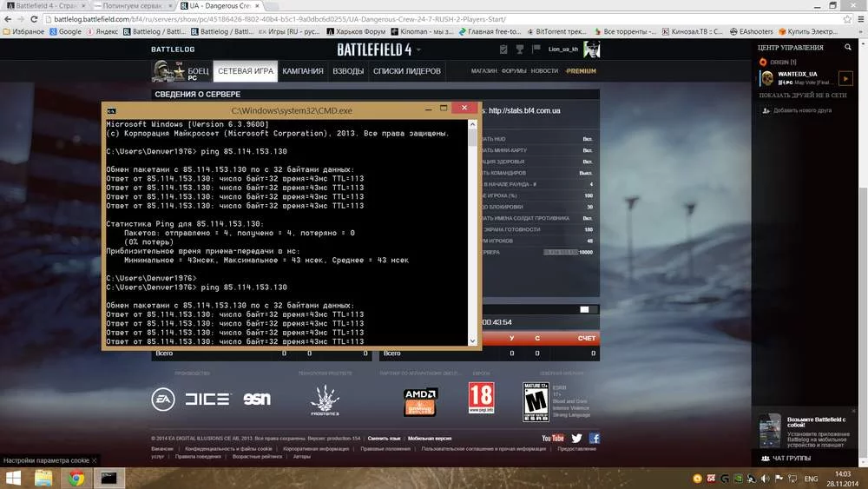
Task: Open http://stats.bf4.com.ua link
Action: (524, 111)
